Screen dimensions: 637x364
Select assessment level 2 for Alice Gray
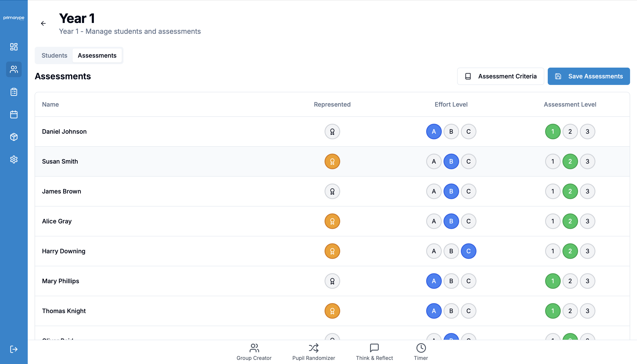coord(570,221)
